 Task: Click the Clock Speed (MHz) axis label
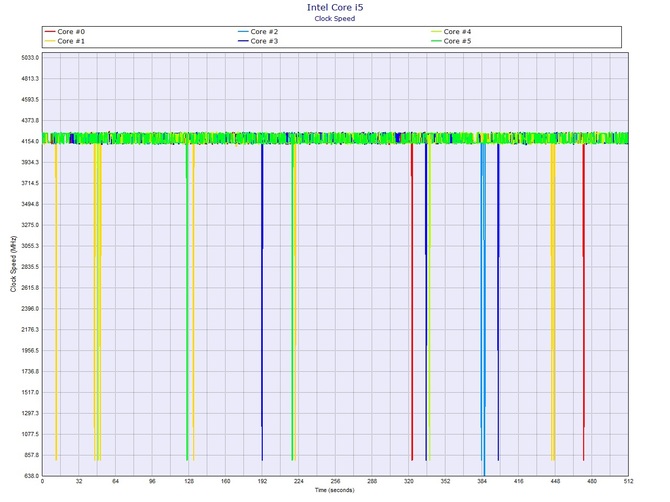click(13, 264)
